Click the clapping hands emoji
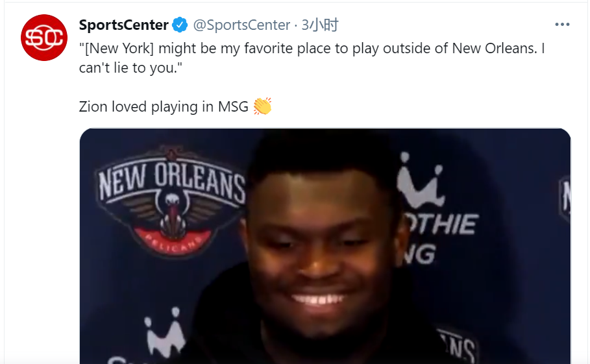This screenshot has width=590, height=364. [262, 106]
